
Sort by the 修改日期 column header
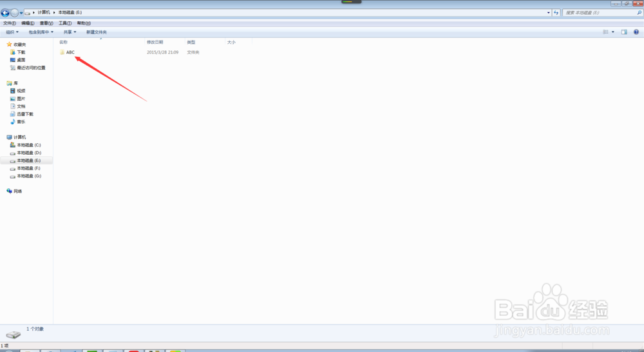click(155, 43)
